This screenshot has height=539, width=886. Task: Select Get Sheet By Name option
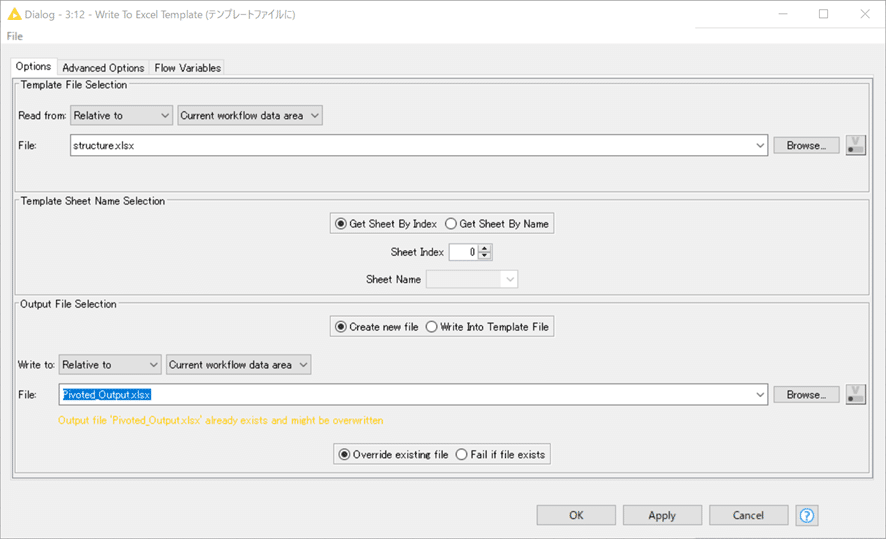(451, 224)
